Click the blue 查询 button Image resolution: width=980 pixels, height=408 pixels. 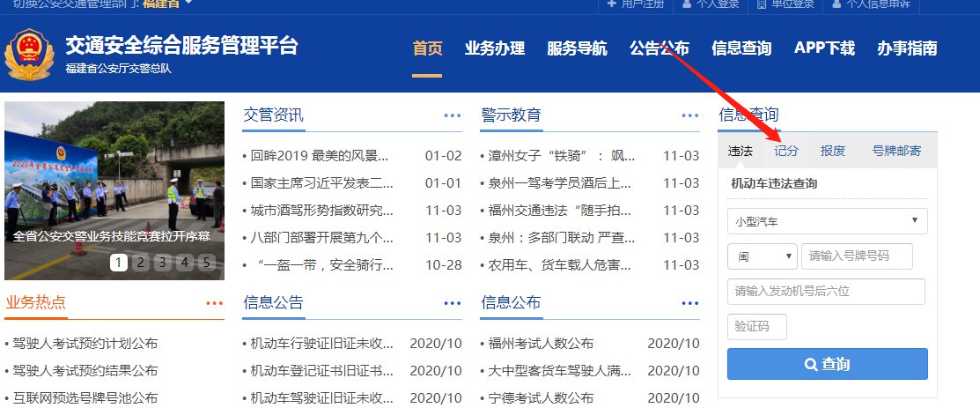click(x=828, y=364)
